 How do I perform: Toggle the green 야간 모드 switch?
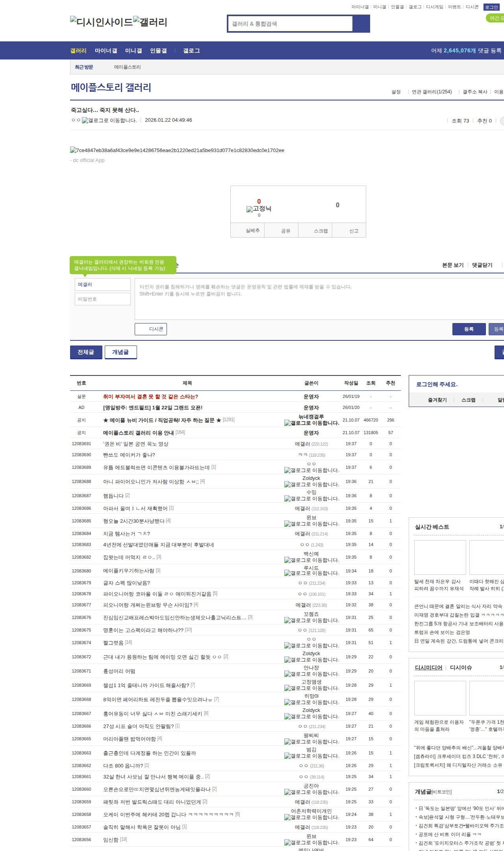coord(495,18)
